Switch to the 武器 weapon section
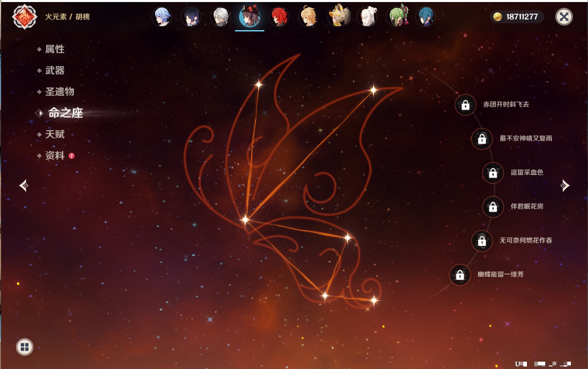This screenshot has height=369, width=588. 55,71
